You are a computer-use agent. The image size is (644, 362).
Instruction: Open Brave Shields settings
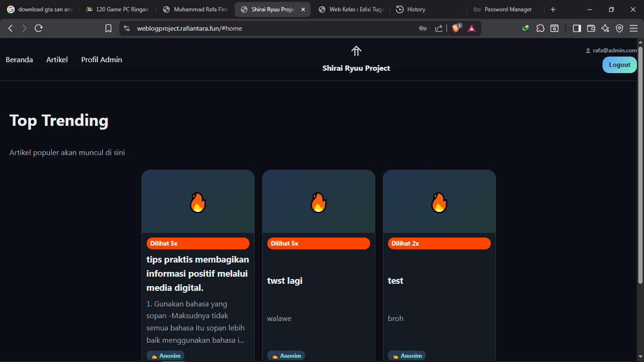pyautogui.click(x=456, y=28)
